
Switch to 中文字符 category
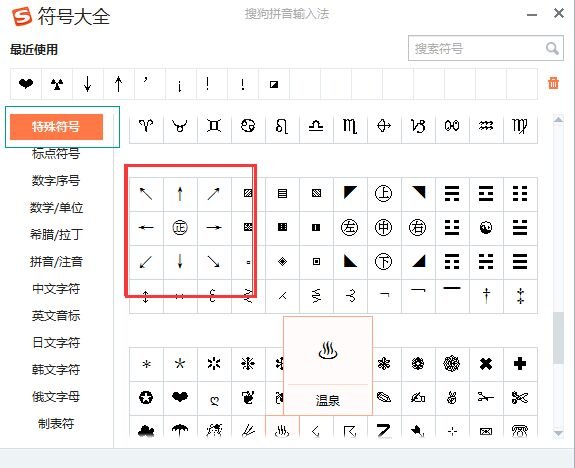coord(56,289)
